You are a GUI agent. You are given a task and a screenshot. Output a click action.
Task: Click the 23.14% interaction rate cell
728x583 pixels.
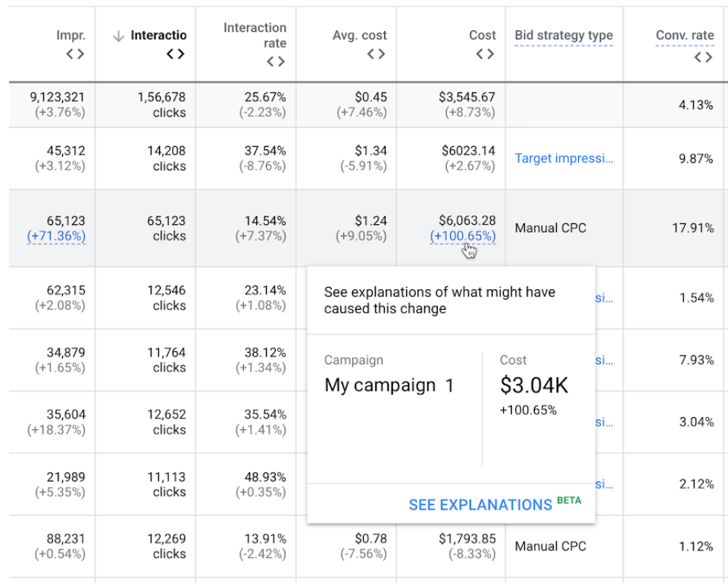pyautogui.click(x=265, y=290)
